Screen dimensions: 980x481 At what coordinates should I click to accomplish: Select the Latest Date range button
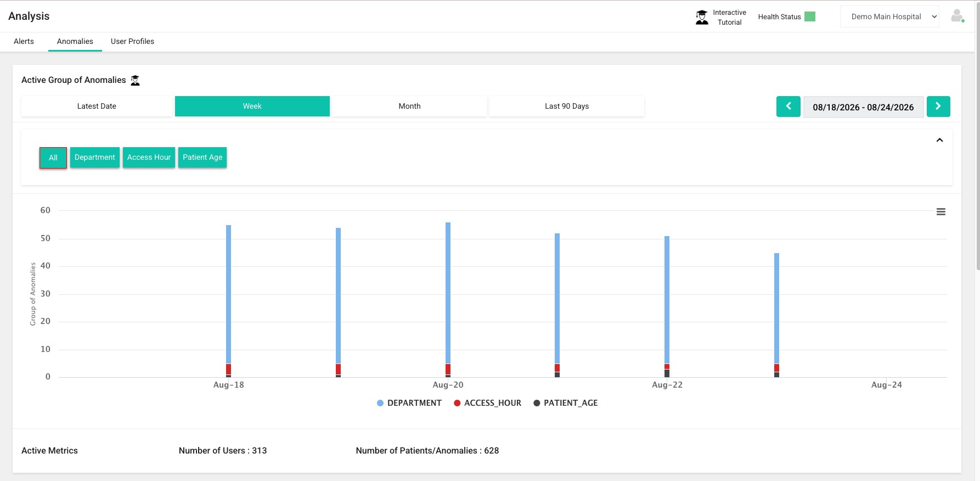tap(97, 106)
